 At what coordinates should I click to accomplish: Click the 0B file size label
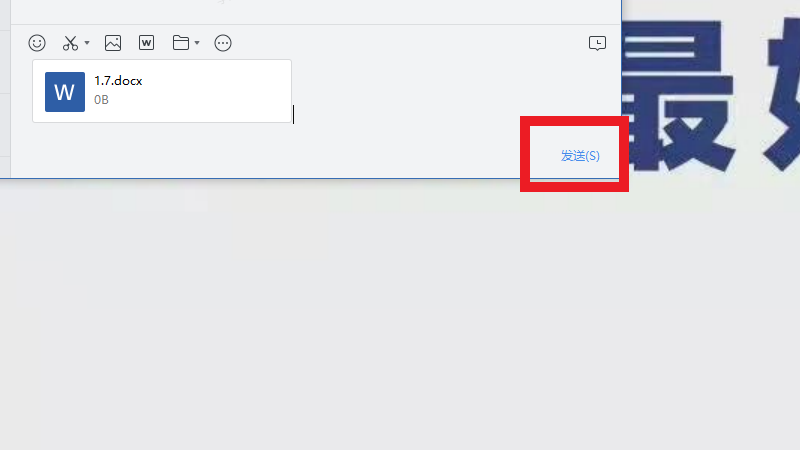pos(101,99)
